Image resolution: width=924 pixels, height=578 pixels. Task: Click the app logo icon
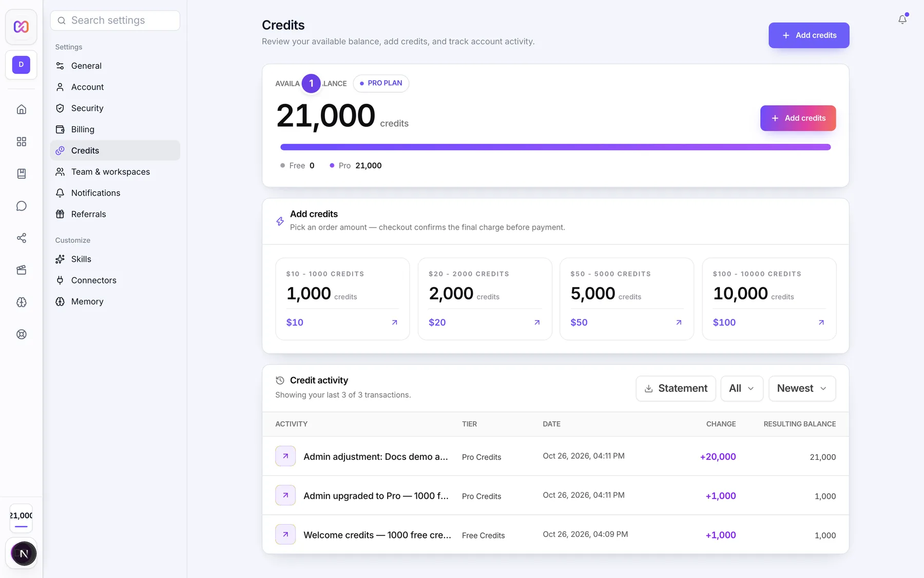point(21,27)
